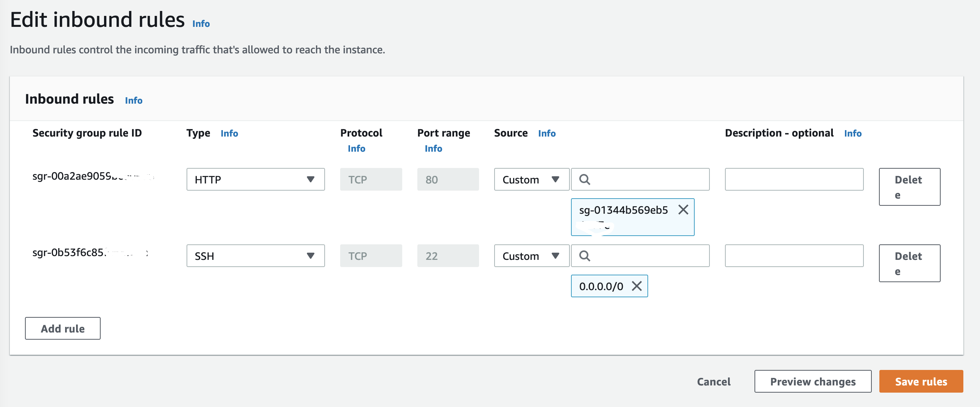This screenshot has height=407, width=980.
Task: Click Add rule button
Action: coord(63,328)
